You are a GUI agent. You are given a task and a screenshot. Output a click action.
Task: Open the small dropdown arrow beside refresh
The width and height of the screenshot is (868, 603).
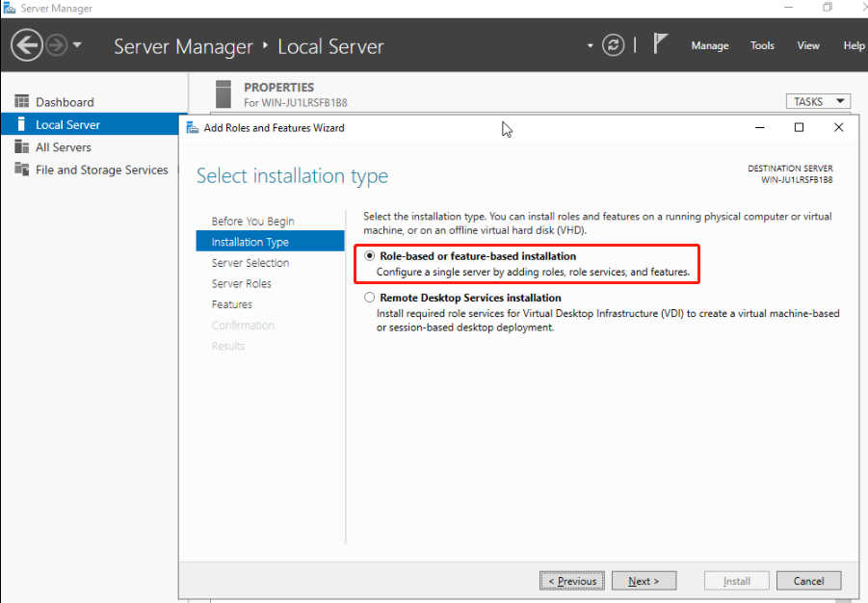coord(591,45)
